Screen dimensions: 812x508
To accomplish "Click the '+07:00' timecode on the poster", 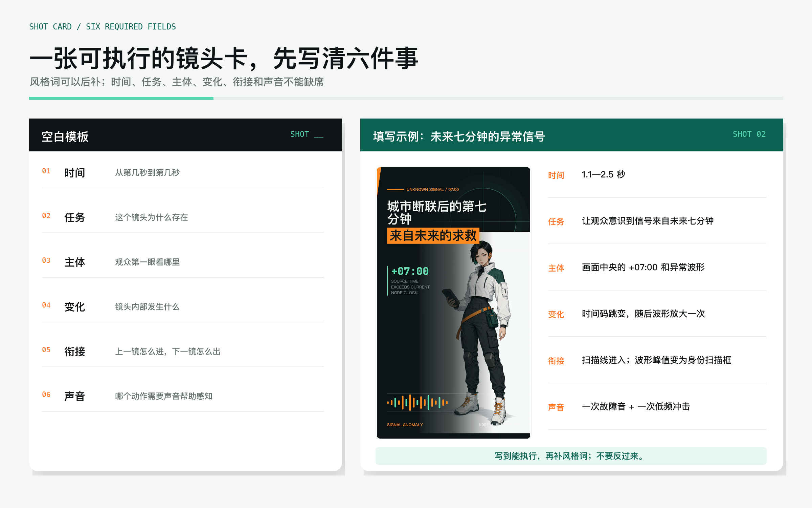I will pos(410,271).
